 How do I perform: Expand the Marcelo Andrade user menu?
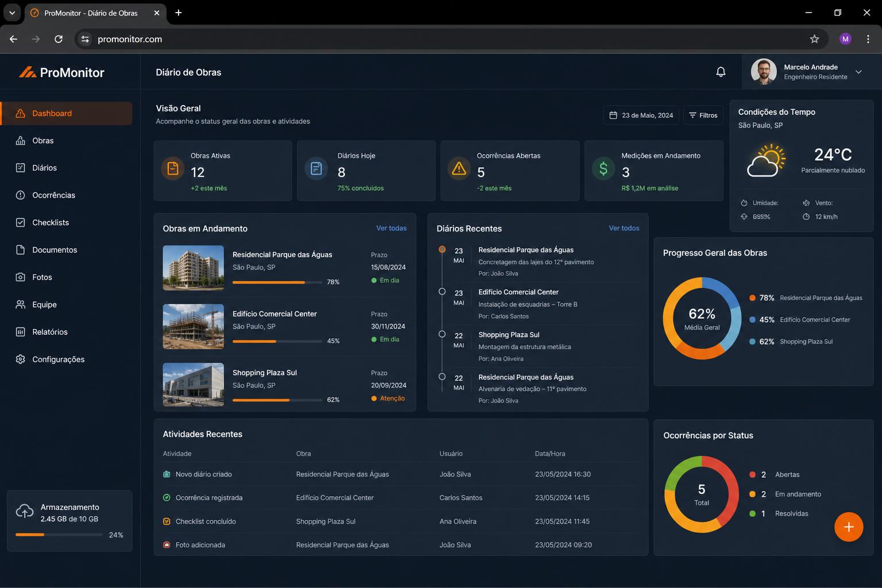[x=858, y=72]
